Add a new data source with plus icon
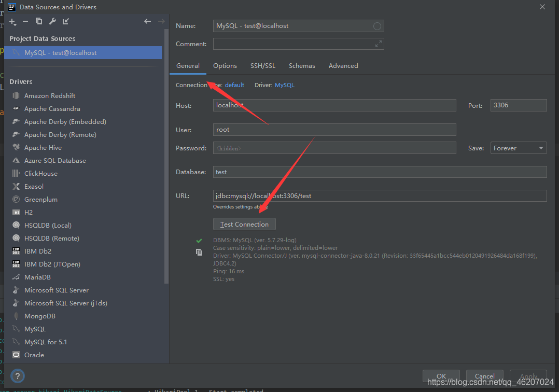The width and height of the screenshot is (559, 392). pyautogui.click(x=12, y=22)
